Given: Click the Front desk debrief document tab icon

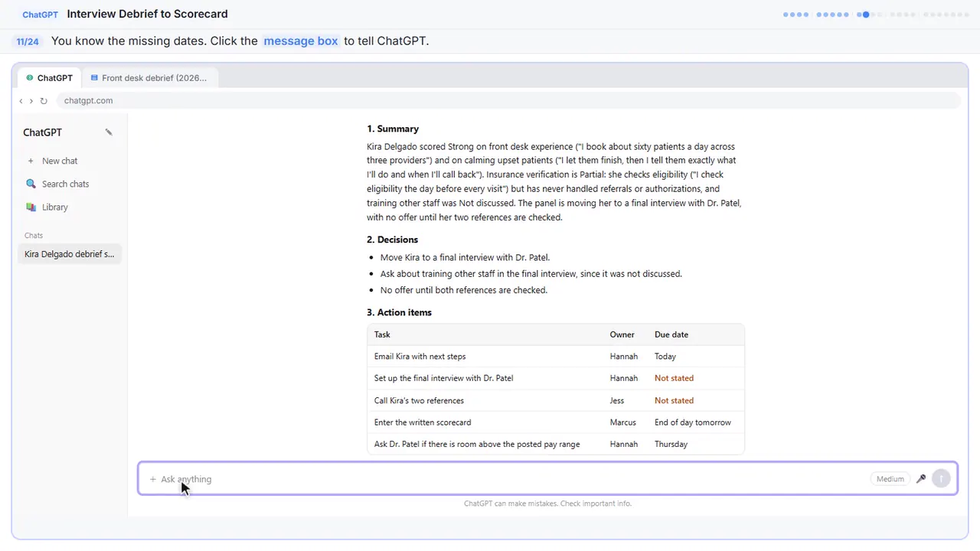Looking at the screenshot, I should coord(94,78).
